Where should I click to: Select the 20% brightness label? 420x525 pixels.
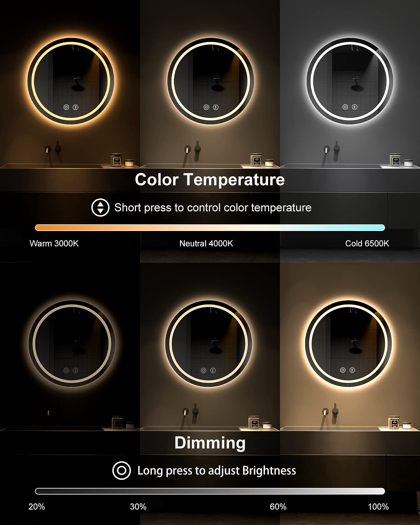point(37,506)
